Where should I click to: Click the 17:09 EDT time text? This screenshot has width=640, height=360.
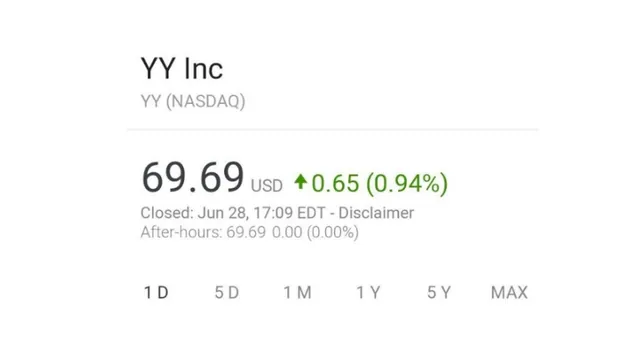[289, 213]
